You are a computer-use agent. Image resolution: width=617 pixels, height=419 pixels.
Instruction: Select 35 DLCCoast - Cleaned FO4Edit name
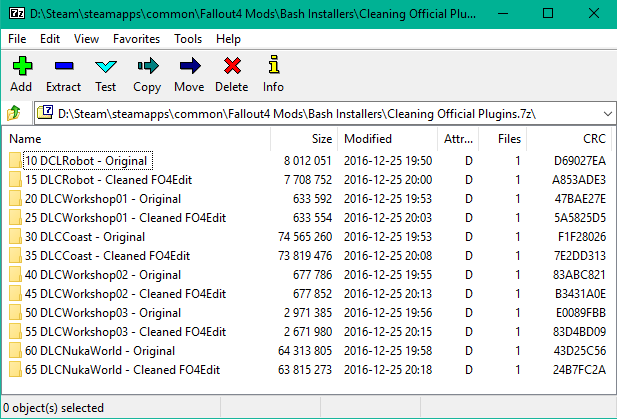click(107, 256)
